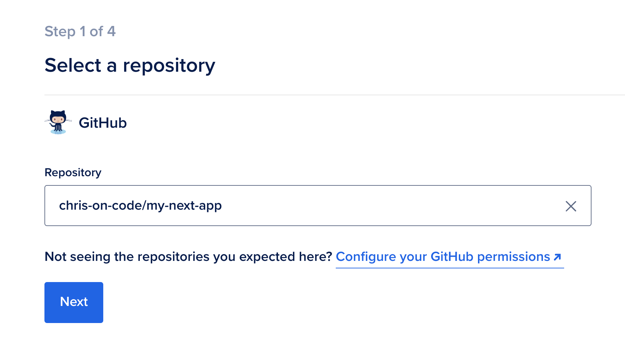
Task: Click the Repository field label
Action: click(x=73, y=172)
